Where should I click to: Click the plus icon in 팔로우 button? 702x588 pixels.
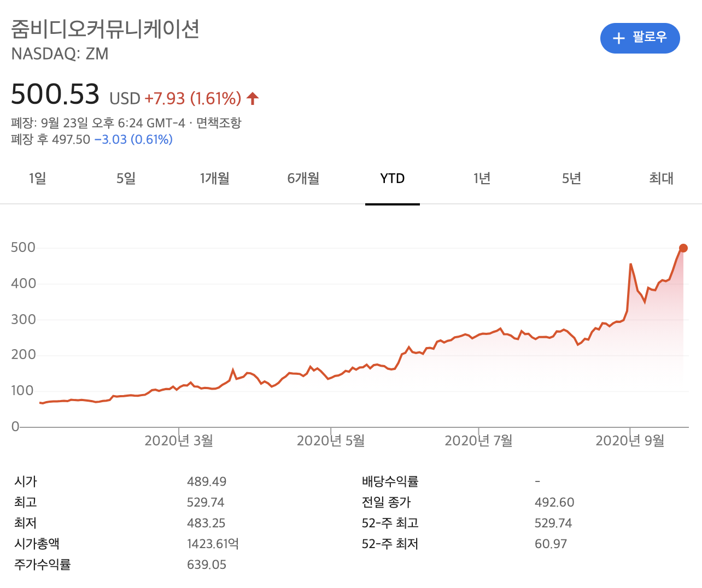(618, 38)
